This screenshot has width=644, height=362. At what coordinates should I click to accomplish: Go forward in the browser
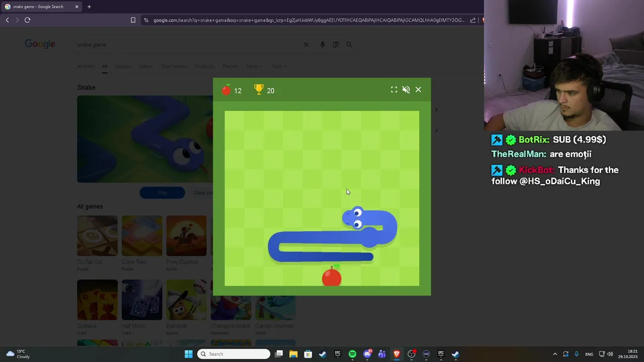[17, 20]
